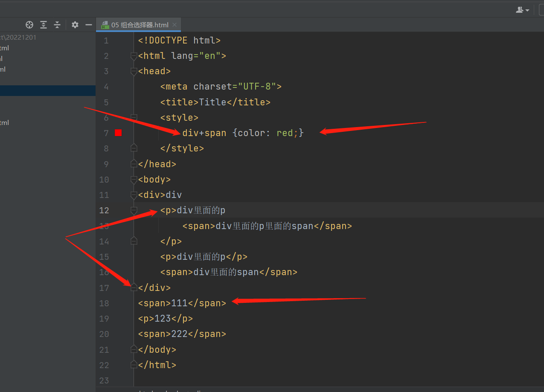This screenshot has width=544, height=392.
Task: Place cursor on empty line 23
Action: (x=339, y=380)
